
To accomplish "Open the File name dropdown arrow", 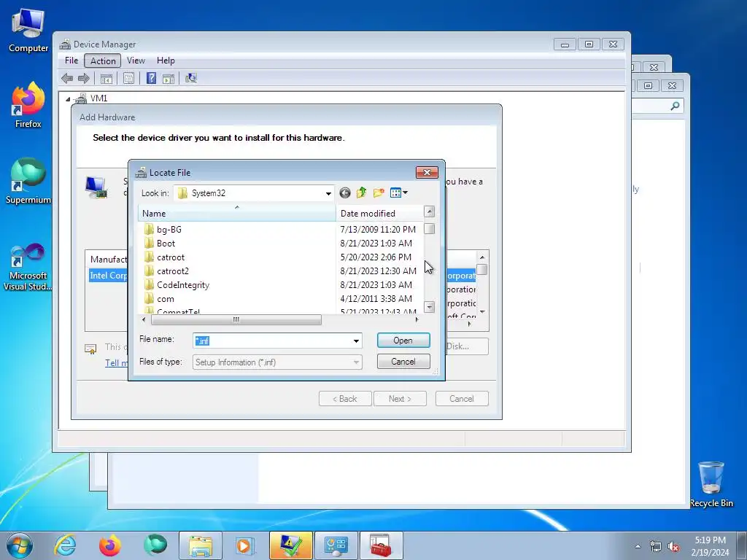I will 356,341.
